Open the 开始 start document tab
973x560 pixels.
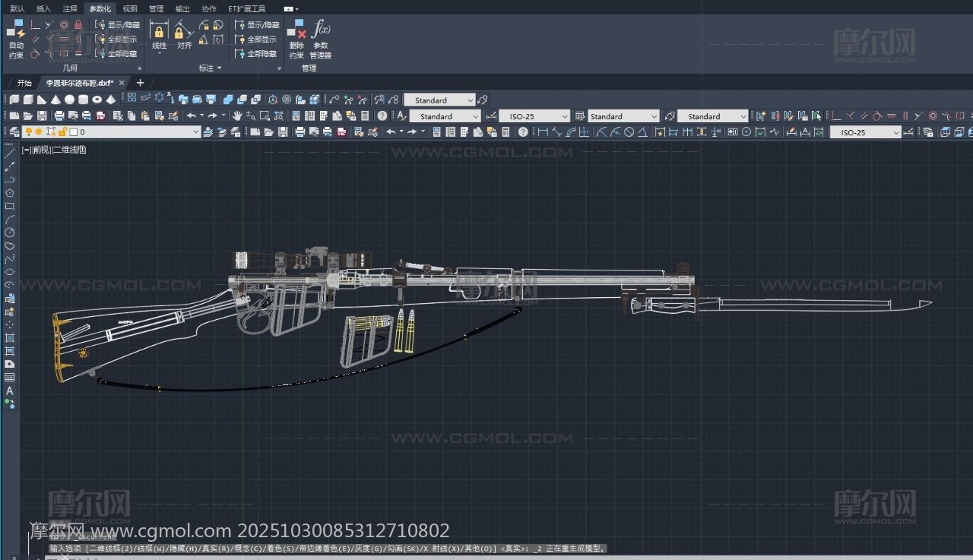coord(24,83)
